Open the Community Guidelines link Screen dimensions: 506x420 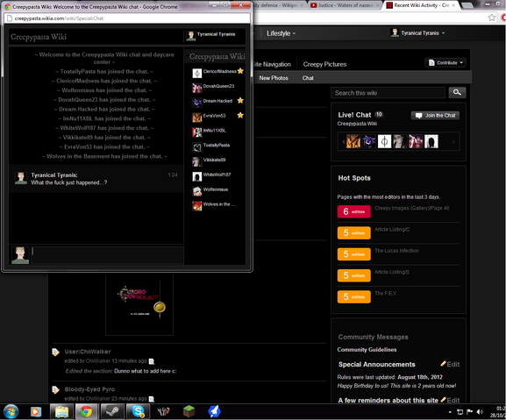[x=367, y=349]
